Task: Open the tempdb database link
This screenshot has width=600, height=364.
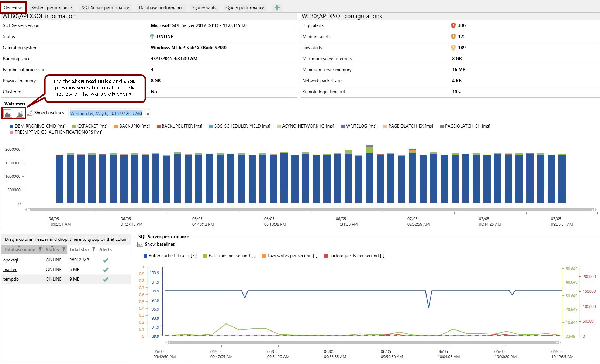Action: 11,279
